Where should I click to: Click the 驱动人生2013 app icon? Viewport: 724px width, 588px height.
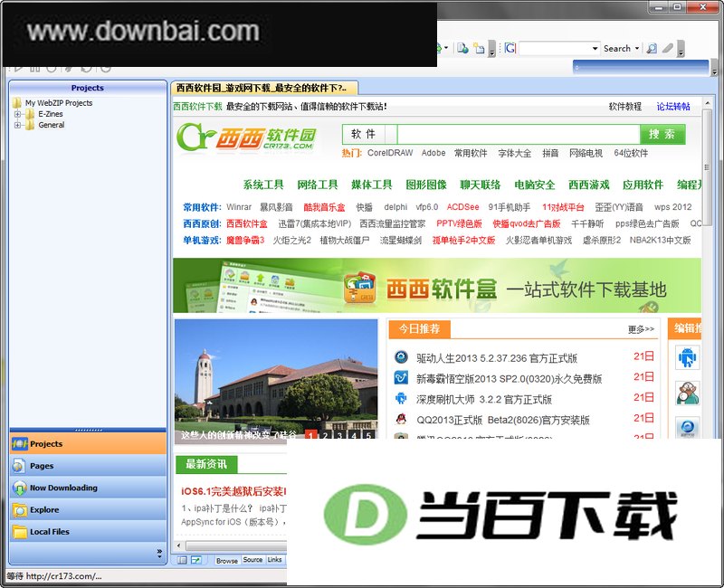point(401,356)
